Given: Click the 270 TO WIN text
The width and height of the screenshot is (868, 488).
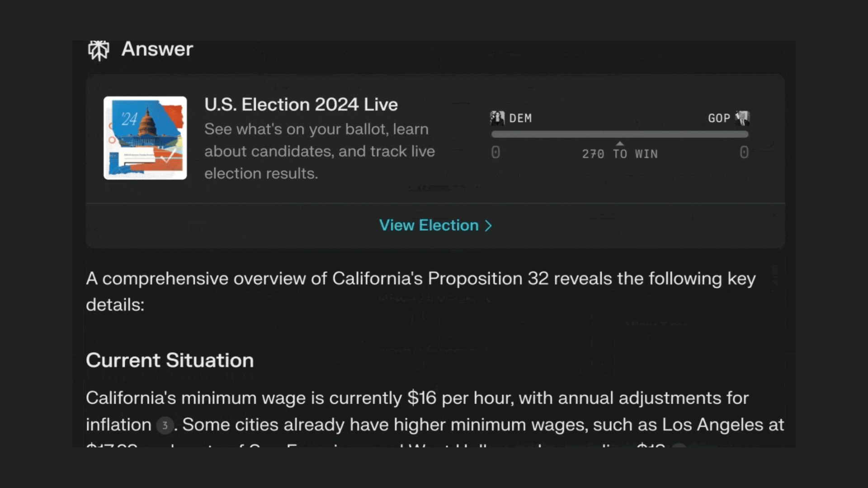Looking at the screenshot, I should click(x=620, y=154).
